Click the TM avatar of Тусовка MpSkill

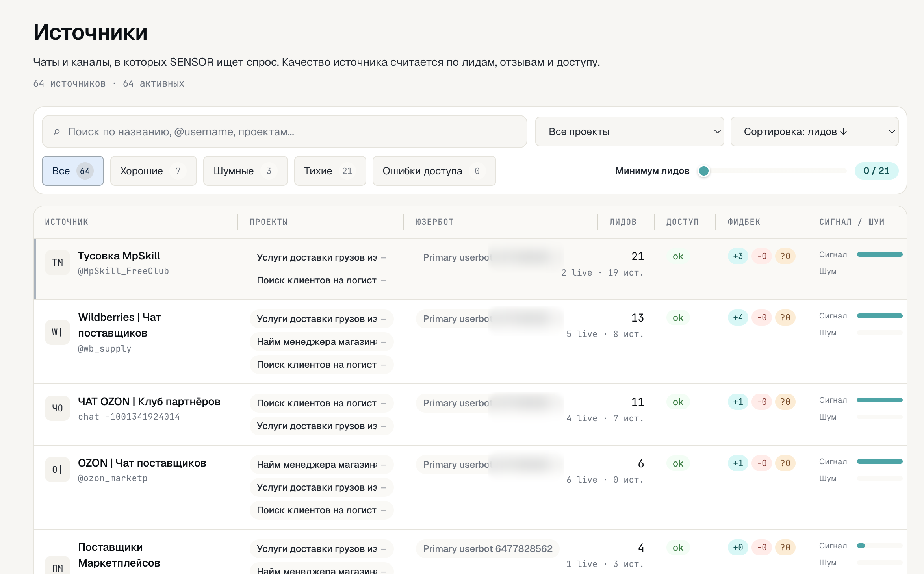58,263
